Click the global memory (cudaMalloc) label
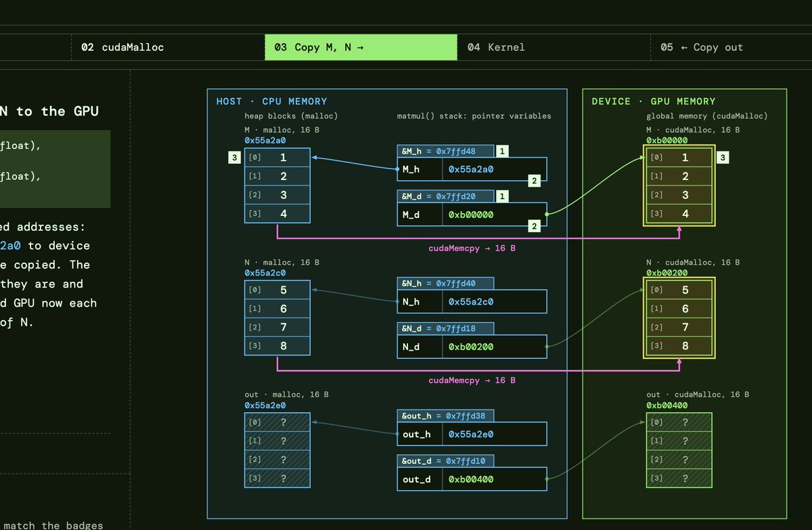The image size is (812, 530). coord(707,116)
